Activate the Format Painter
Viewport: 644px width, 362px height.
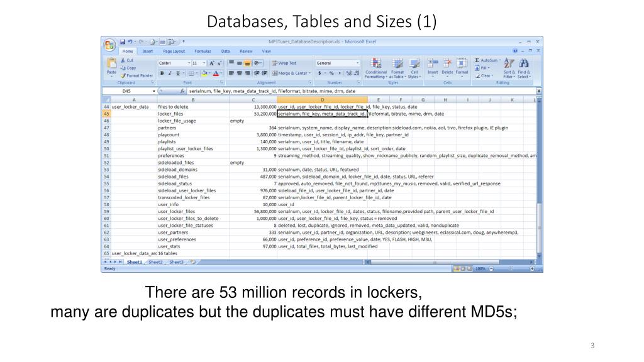point(136,75)
